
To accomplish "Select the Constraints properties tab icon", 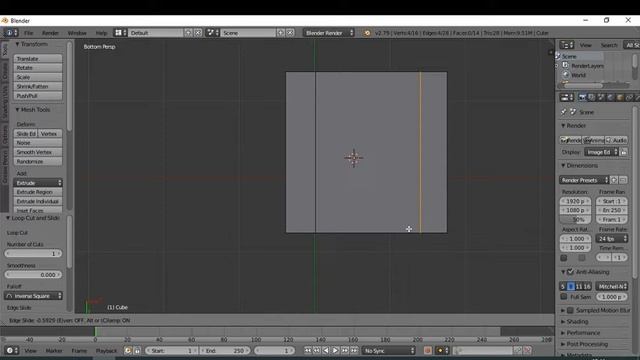I will point(629,97).
